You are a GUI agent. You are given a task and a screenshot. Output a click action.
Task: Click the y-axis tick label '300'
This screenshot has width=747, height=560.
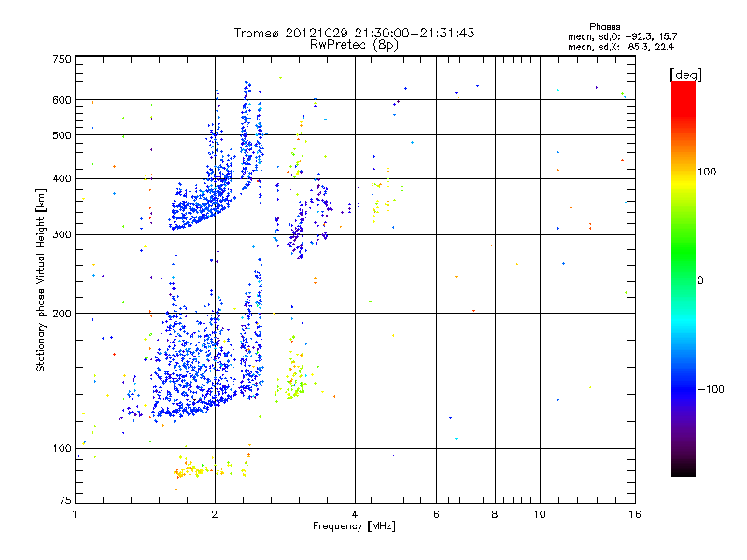62,235
